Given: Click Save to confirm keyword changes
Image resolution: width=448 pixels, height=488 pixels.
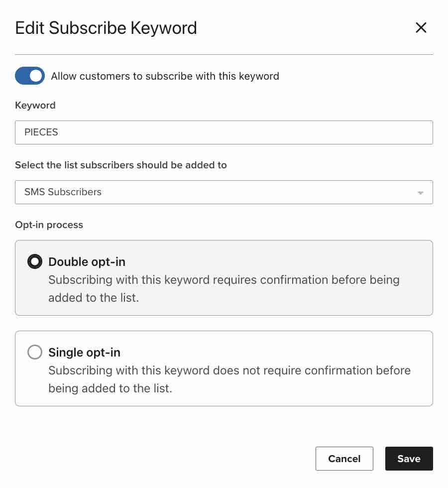Looking at the screenshot, I should pyautogui.click(x=409, y=459).
